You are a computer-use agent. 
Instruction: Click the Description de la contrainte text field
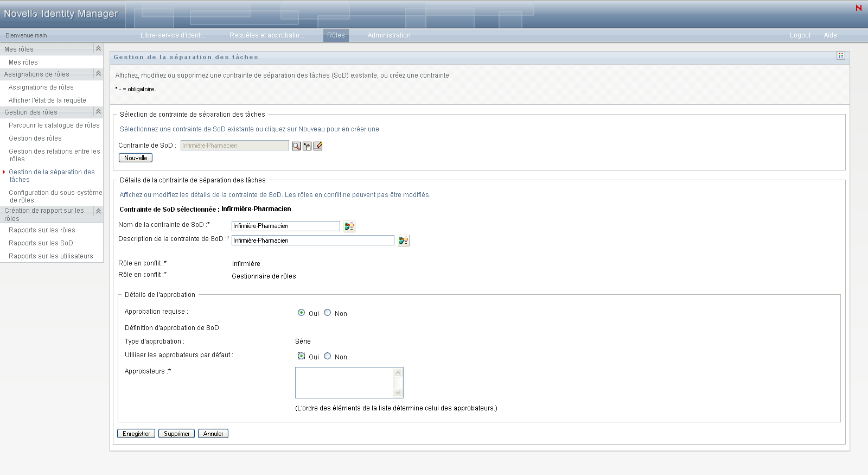(x=312, y=240)
